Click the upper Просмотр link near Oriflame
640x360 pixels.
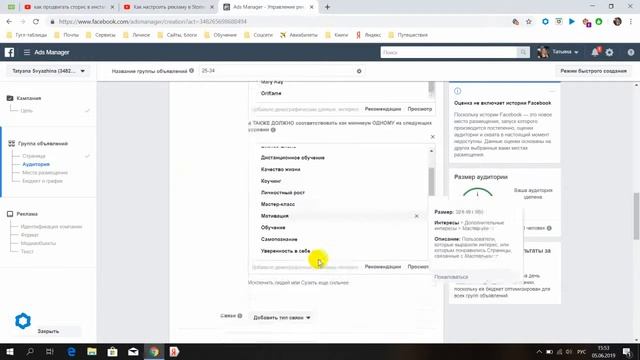420,109
